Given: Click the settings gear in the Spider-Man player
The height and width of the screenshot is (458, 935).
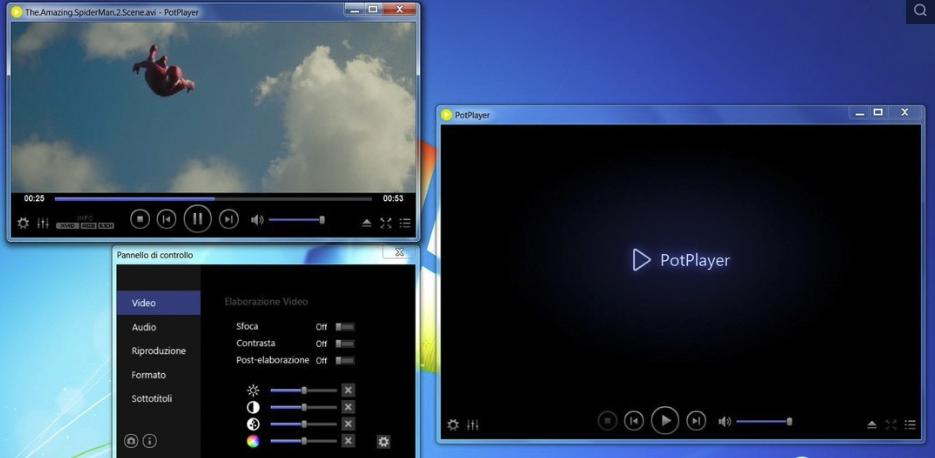Looking at the screenshot, I should pos(23,223).
